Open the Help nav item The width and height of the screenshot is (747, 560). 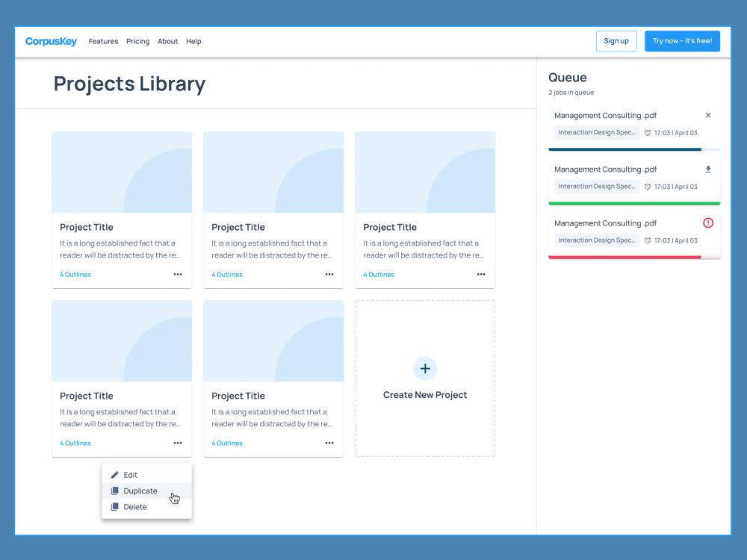193,41
